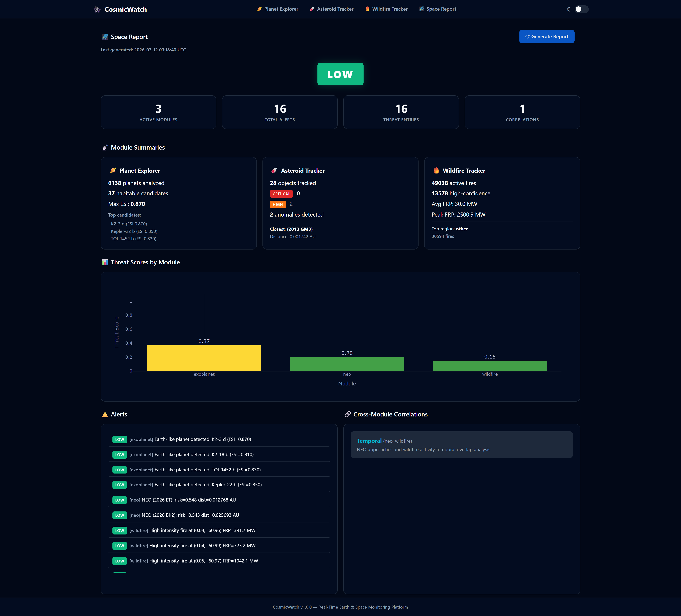The image size is (681, 616).
Task: Click the wildfire alert FRP=1042.1 MW
Action: click(x=219, y=561)
